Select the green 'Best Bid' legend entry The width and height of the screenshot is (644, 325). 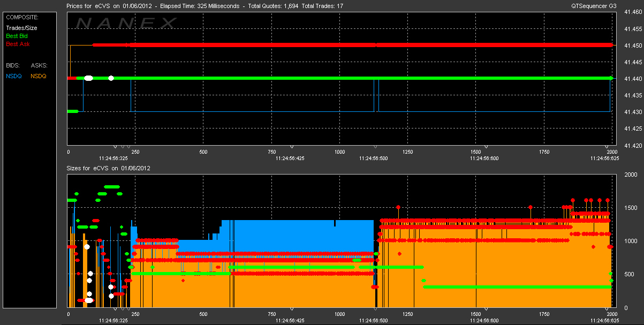pyautogui.click(x=17, y=36)
